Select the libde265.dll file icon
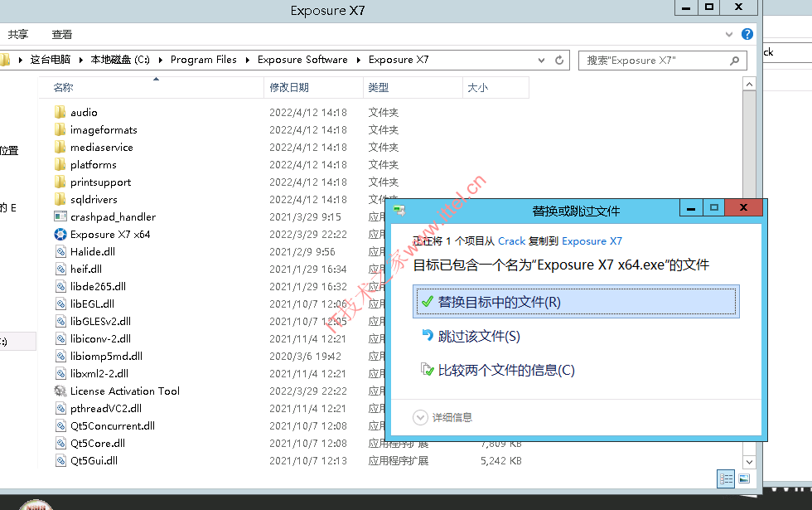This screenshot has height=510, width=812. click(60, 286)
